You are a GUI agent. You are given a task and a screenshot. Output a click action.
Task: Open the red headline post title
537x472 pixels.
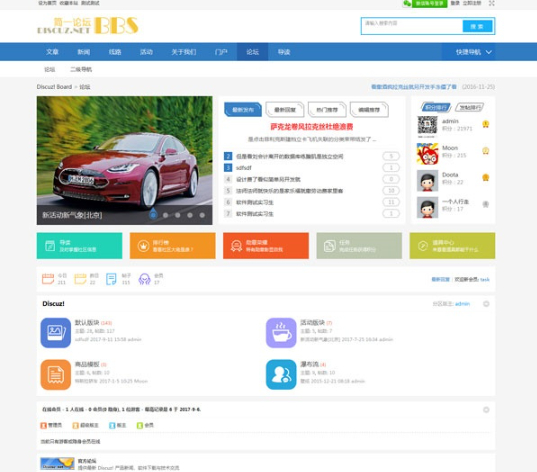312,127
